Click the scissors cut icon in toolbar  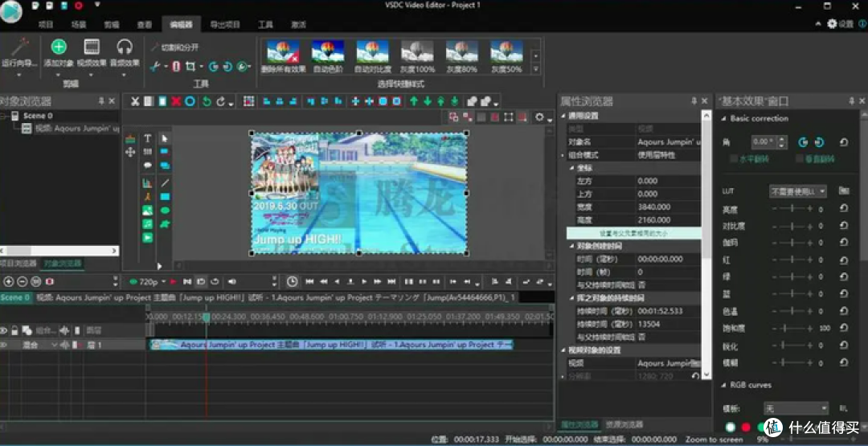(134, 101)
